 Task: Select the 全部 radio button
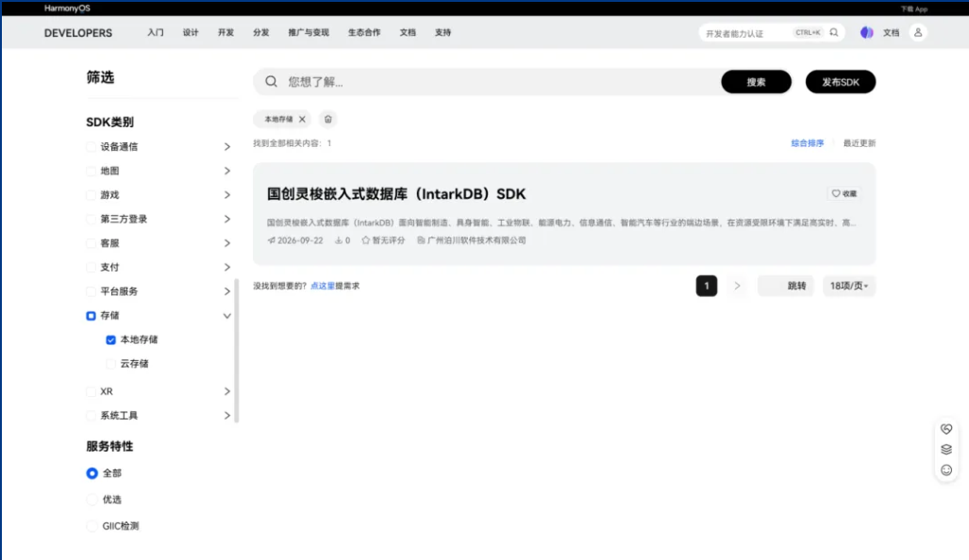(x=92, y=473)
